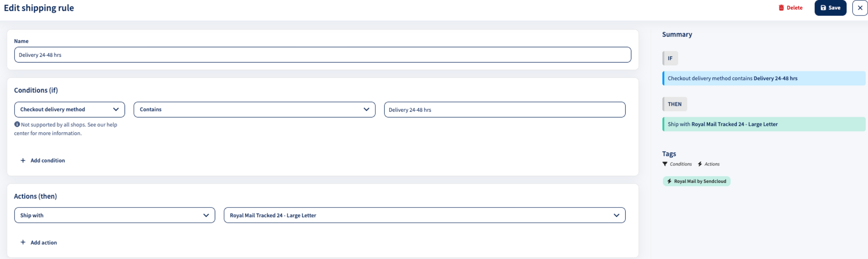The height and width of the screenshot is (259, 868).
Task: Click the Summary heading
Action: tap(677, 35)
